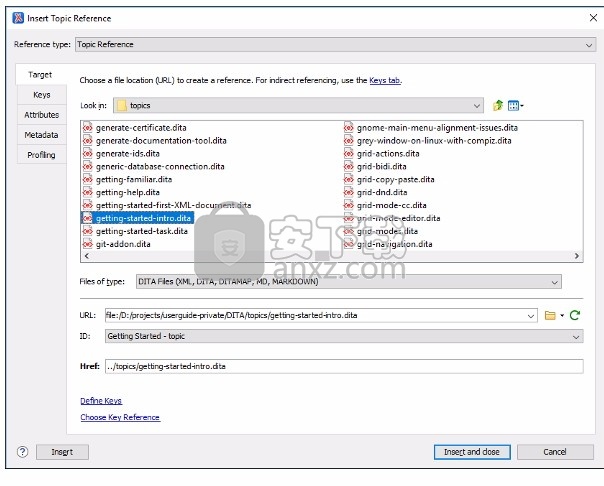604x486 pixels.
Task: Click the file icon of git-addon.dita
Action: click(x=88, y=244)
